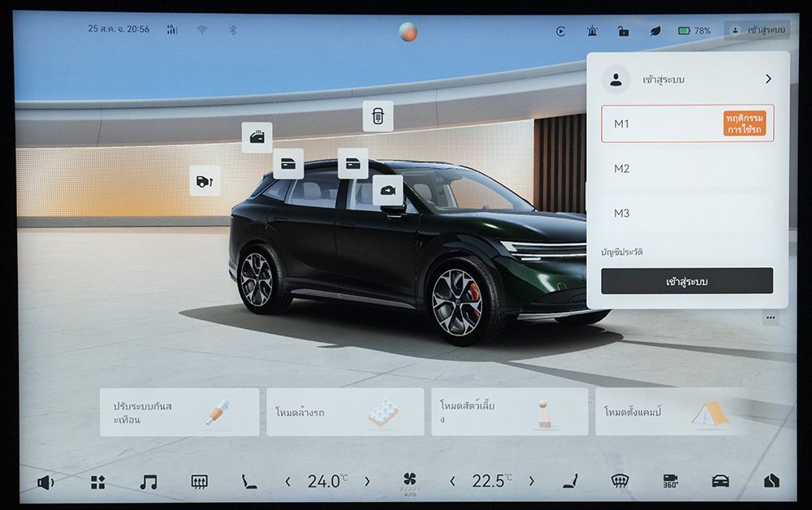Expand the login row chevron arrow
Viewport: 812px width, 510px height.
[x=767, y=80]
